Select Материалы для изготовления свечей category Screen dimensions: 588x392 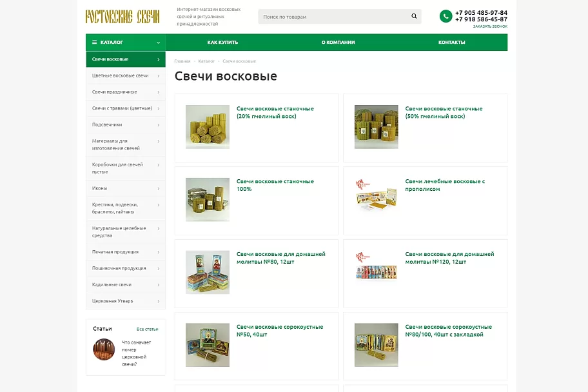126,144
